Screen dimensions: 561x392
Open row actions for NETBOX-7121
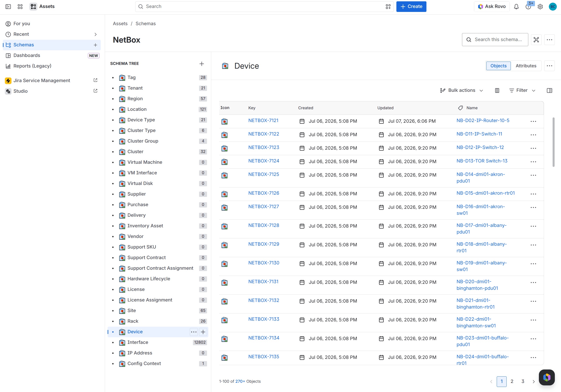(533, 121)
